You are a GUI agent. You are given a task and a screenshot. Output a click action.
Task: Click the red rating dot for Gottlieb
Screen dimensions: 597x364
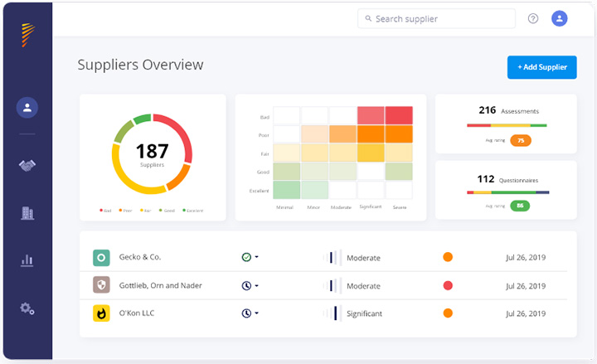click(x=448, y=285)
